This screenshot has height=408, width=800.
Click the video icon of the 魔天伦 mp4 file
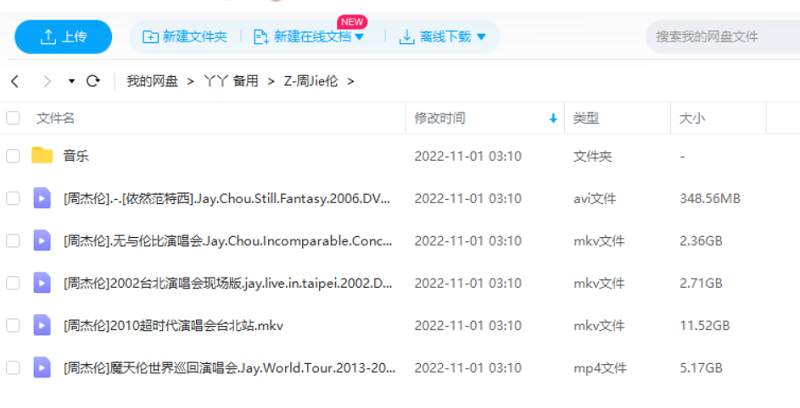[42, 367]
